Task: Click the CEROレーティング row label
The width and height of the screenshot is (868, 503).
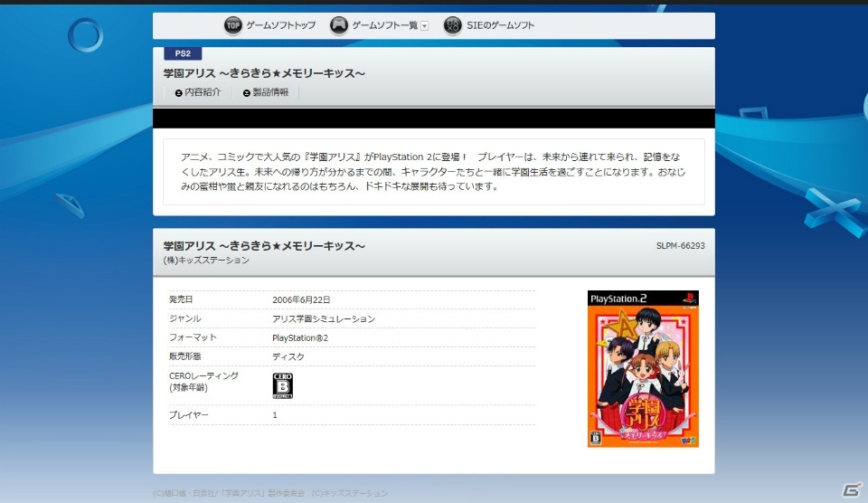Action: point(203,382)
